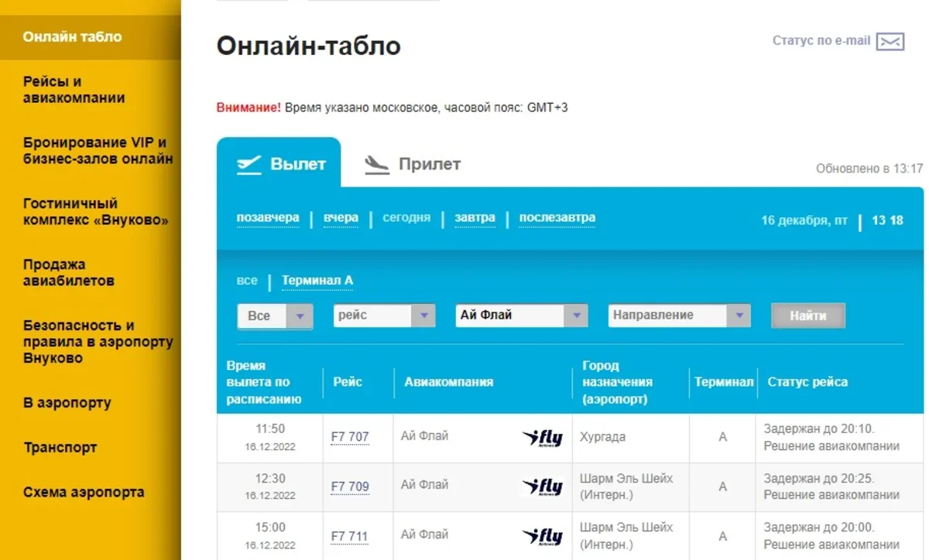Filter by 'Терминал А' link
This screenshot has height=560, width=929.
317,281
